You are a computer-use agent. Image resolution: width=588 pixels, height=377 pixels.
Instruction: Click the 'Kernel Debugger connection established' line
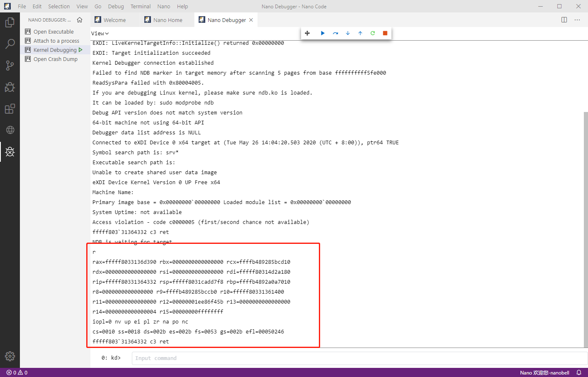point(153,63)
